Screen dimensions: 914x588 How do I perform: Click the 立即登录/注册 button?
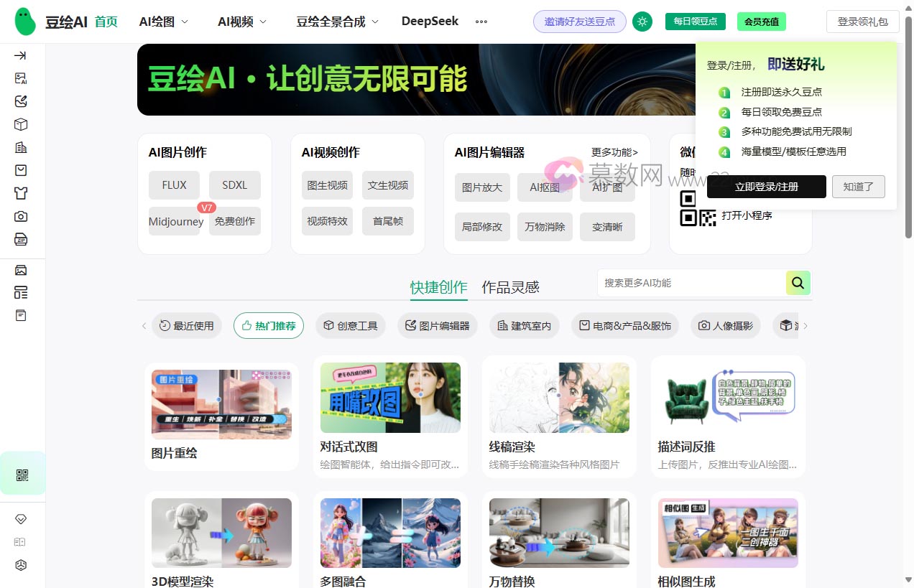click(x=766, y=187)
